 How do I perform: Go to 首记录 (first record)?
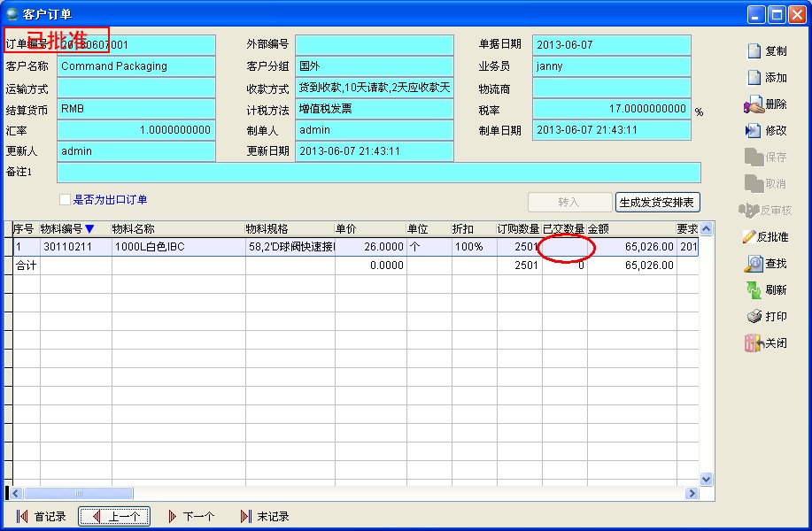point(42,517)
